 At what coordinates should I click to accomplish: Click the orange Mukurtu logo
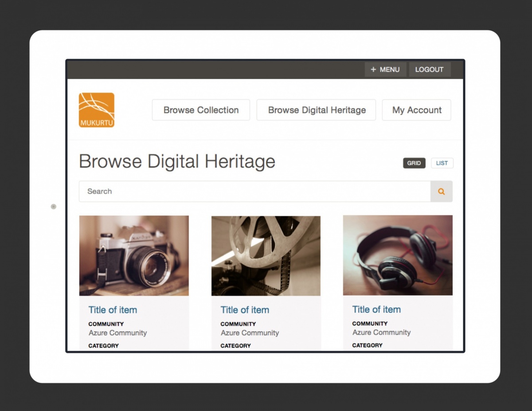point(97,110)
